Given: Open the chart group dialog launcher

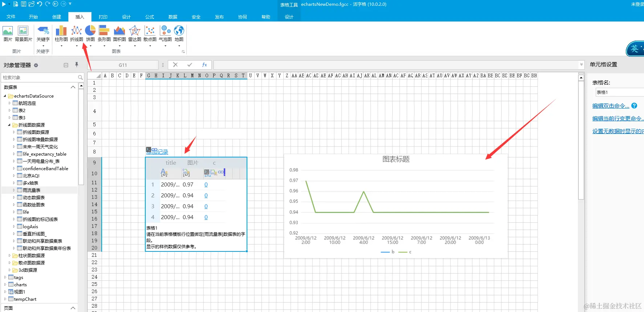Looking at the screenshot, I should coord(183,52).
